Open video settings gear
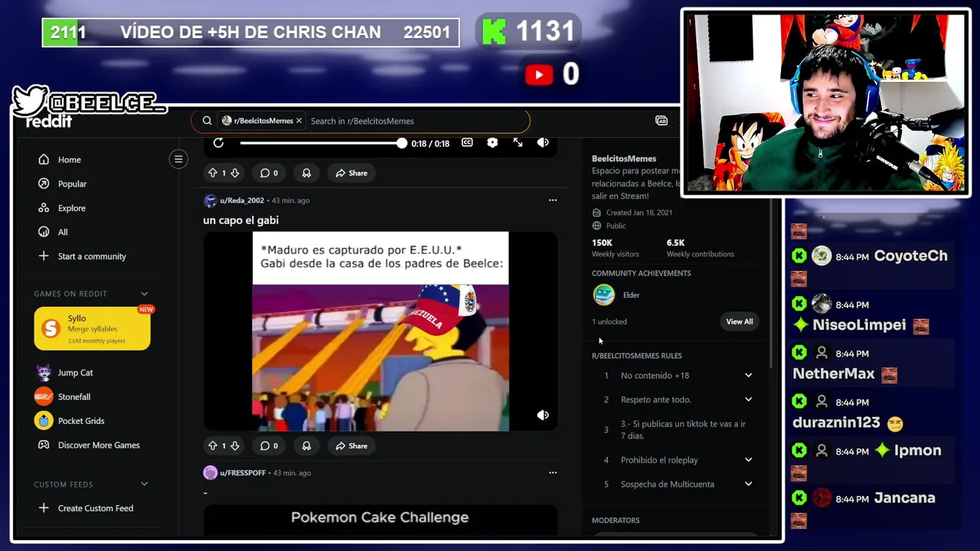The height and width of the screenshot is (551, 980). pos(492,143)
